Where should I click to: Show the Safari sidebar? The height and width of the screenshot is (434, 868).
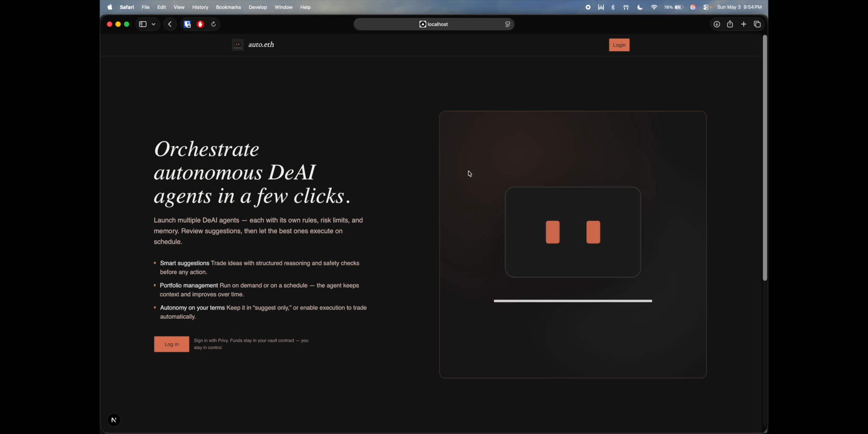coord(143,24)
